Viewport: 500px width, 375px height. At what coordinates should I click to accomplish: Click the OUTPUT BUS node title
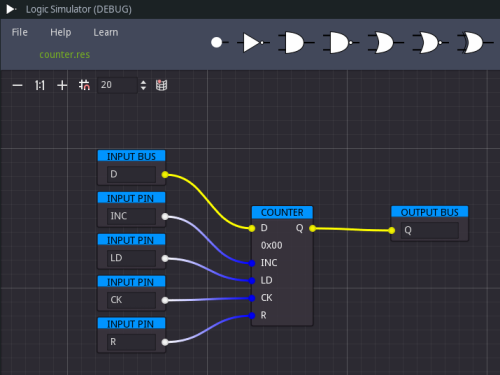click(430, 212)
